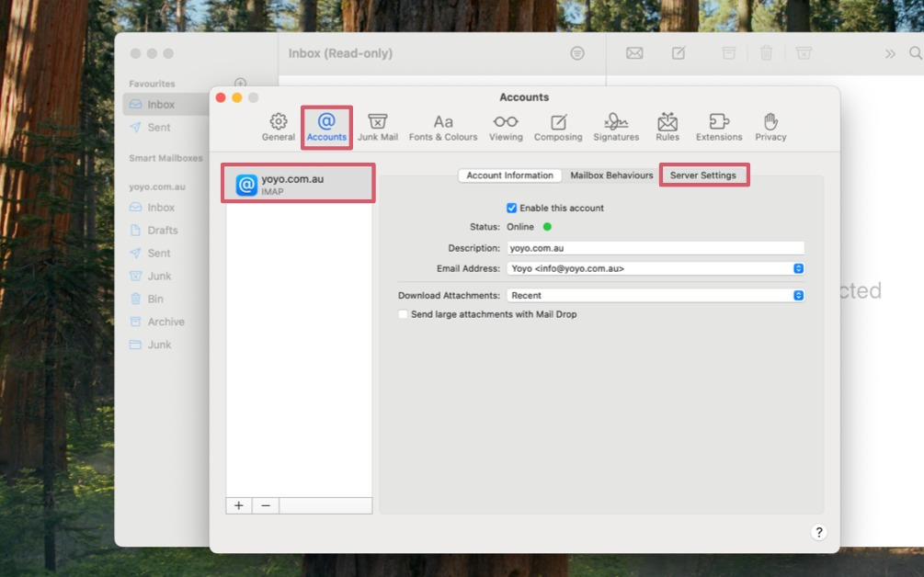Switch to the Mailbox Behaviours tab
Screen dimensions: 924x577
point(611,175)
